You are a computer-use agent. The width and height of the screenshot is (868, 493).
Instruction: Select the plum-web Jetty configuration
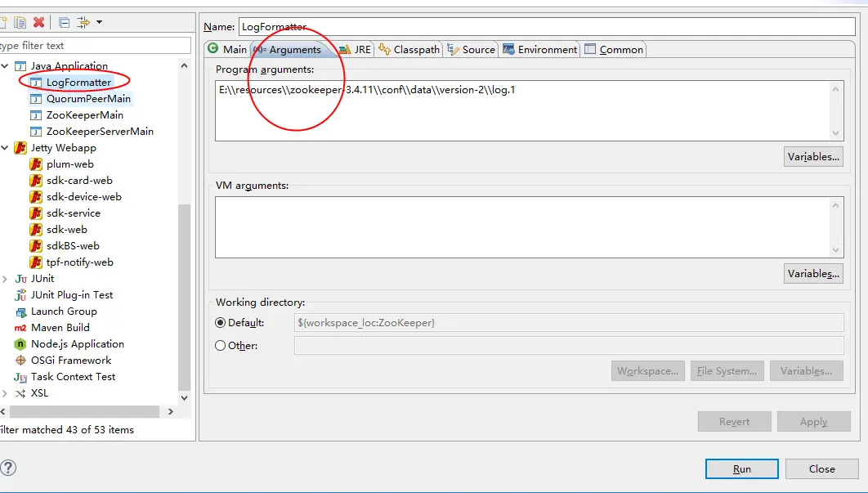point(70,164)
